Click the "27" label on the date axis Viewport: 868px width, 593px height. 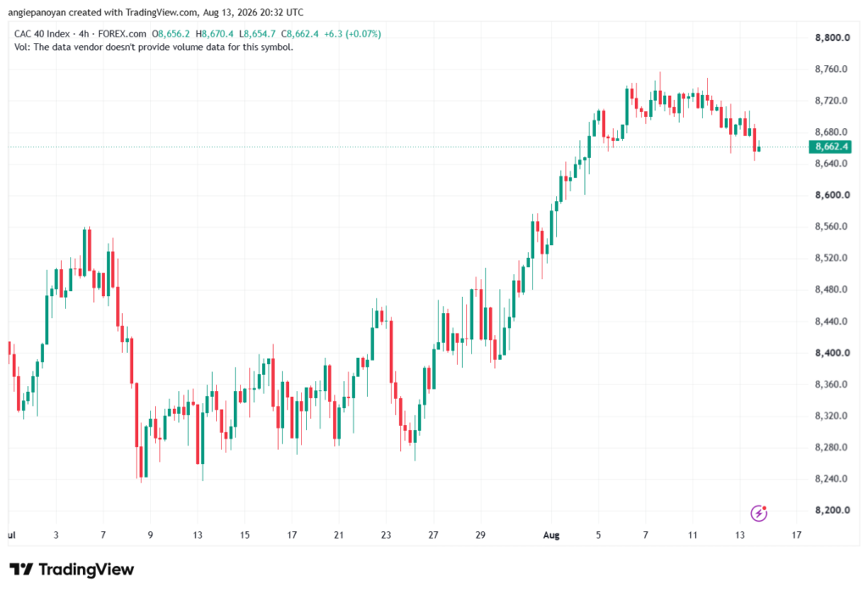(x=433, y=534)
